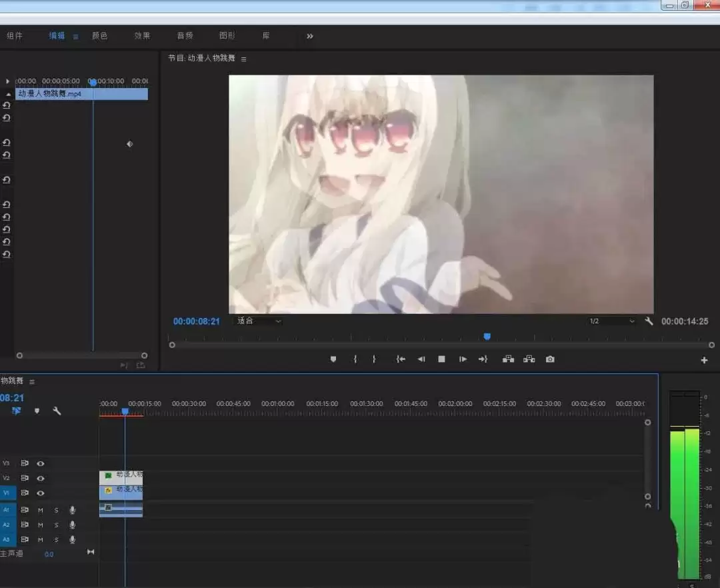This screenshot has height=588, width=720.
Task: Stop playback in program monitor
Action: click(x=441, y=359)
